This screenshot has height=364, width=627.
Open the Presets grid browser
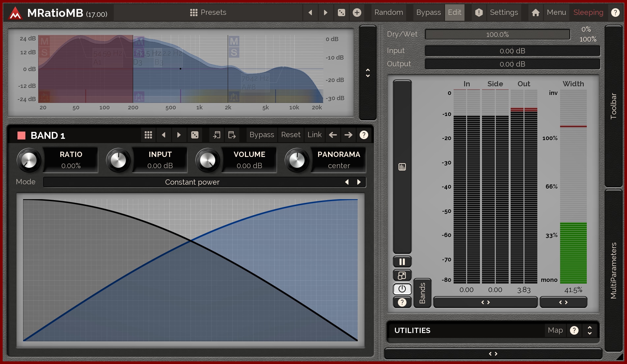(208, 13)
